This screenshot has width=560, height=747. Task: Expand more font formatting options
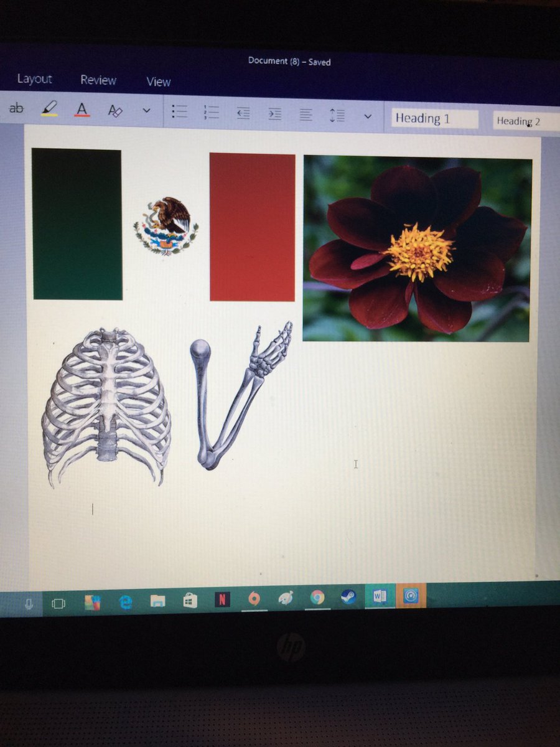146,111
